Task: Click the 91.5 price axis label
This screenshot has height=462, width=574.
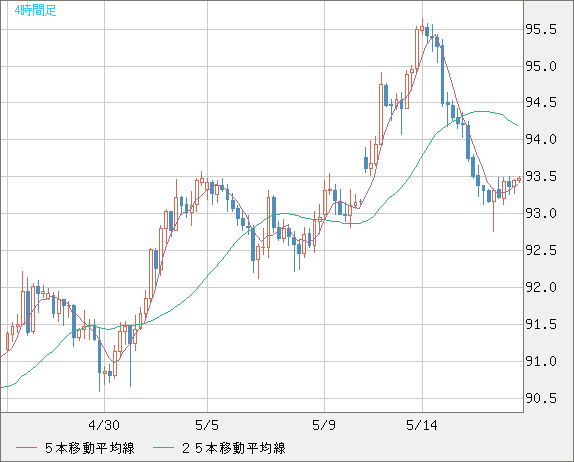Action: 541,324
